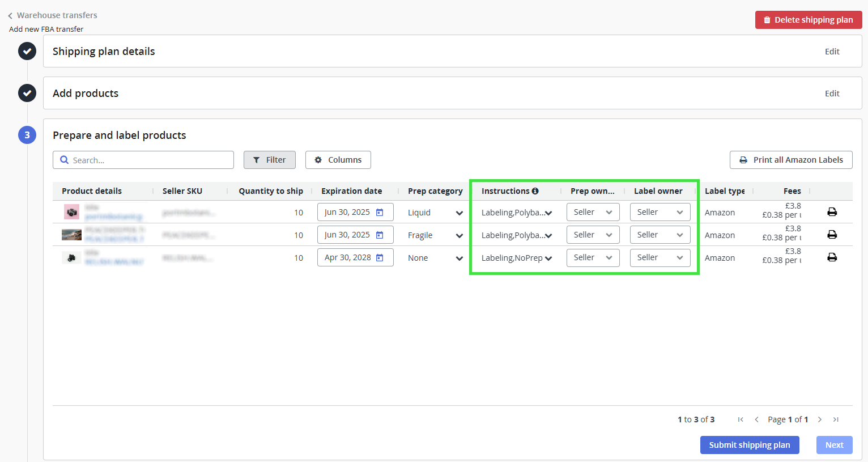This screenshot has width=868, height=462.
Task: Click the Instructions info icon in the column header
Action: pos(535,191)
